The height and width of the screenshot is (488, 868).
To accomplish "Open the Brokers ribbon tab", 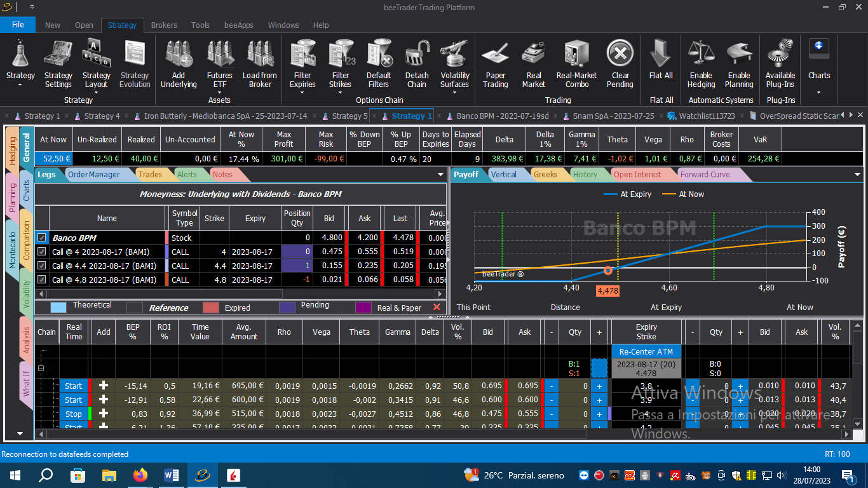I will point(164,25).
